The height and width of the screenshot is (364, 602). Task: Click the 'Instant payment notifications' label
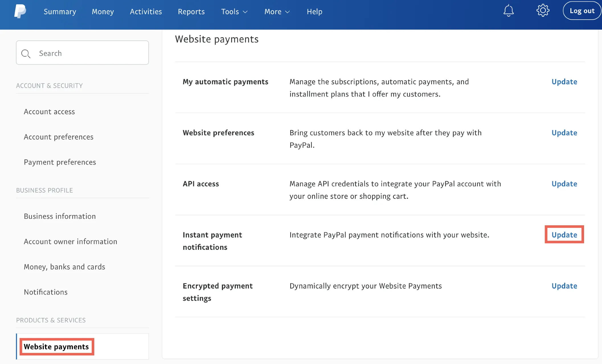pos(212,241)
